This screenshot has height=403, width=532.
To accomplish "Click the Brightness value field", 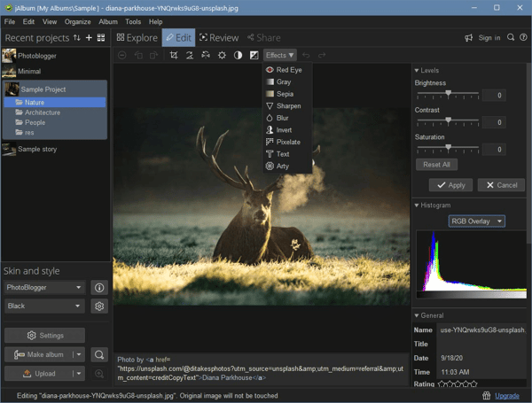I will (x=494, y=96).
